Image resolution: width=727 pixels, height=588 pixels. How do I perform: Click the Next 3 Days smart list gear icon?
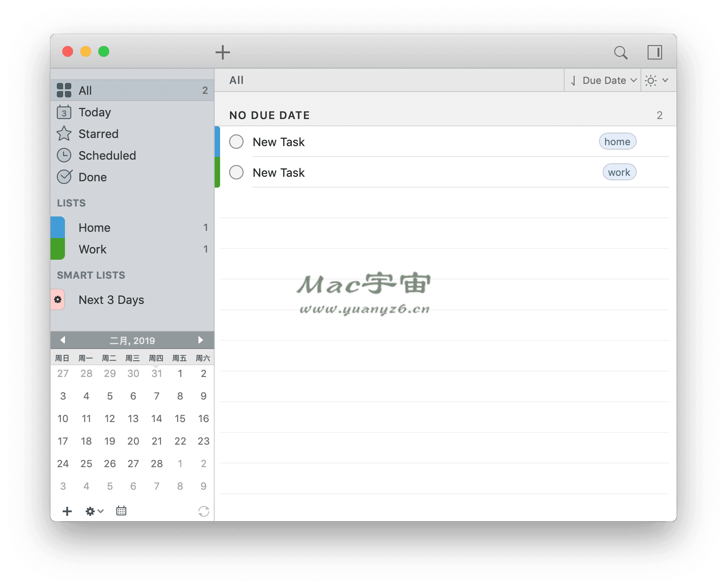[x=58, y=299]
